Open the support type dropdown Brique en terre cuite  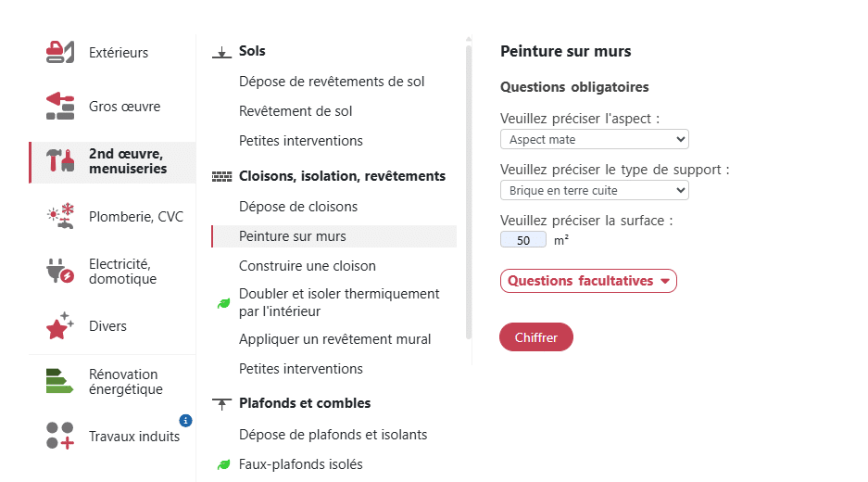tap(594, 190)
